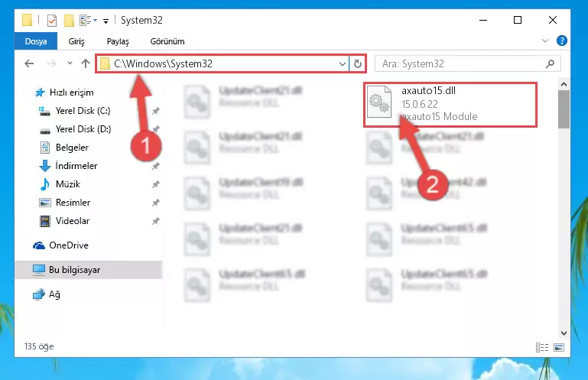Open Yerel Disk (C:) in sidebar

coord(83,111)
